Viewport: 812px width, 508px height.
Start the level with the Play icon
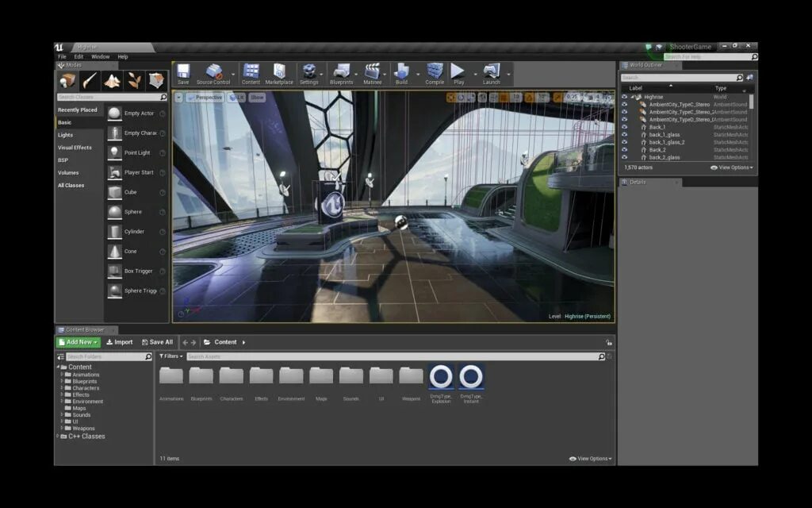click(x=458, y=71)
